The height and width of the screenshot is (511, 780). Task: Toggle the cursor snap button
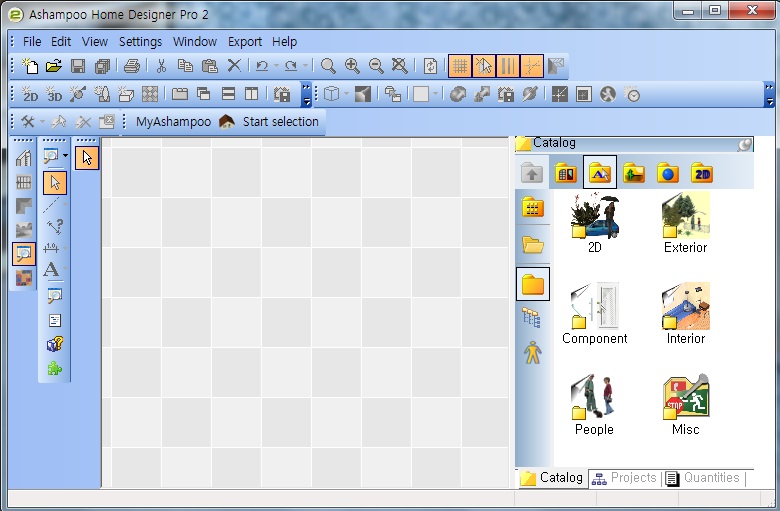[484, 66]
